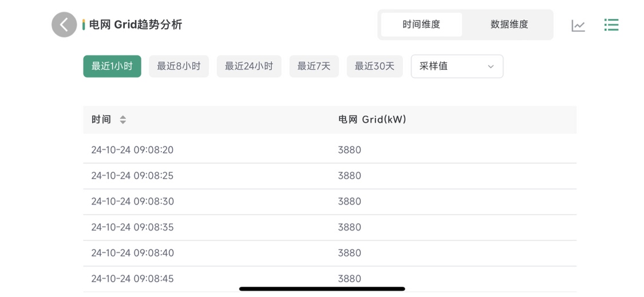Switch to line chart view
644x297 pixels.
[x=578, y=25]
